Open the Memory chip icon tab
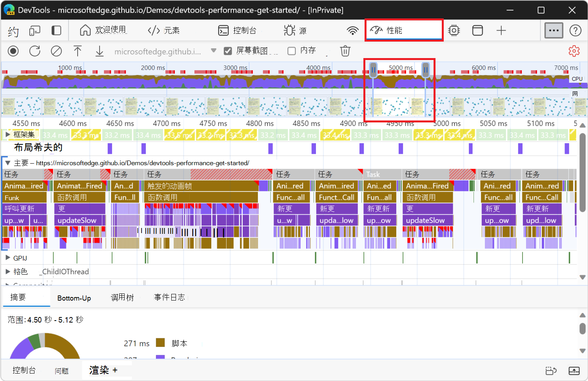The height and width of the screenshot is (381, 588). click(x=454, y=30)
